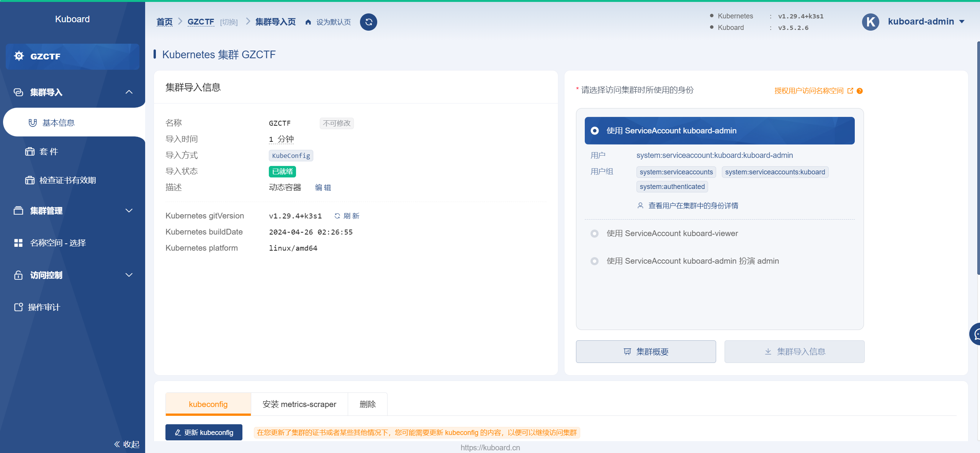The height and width of the screenshot is (453, 980).
Task: Click the 编辑 link next to description
Action: pyautogui.click(x=323, y=187)
